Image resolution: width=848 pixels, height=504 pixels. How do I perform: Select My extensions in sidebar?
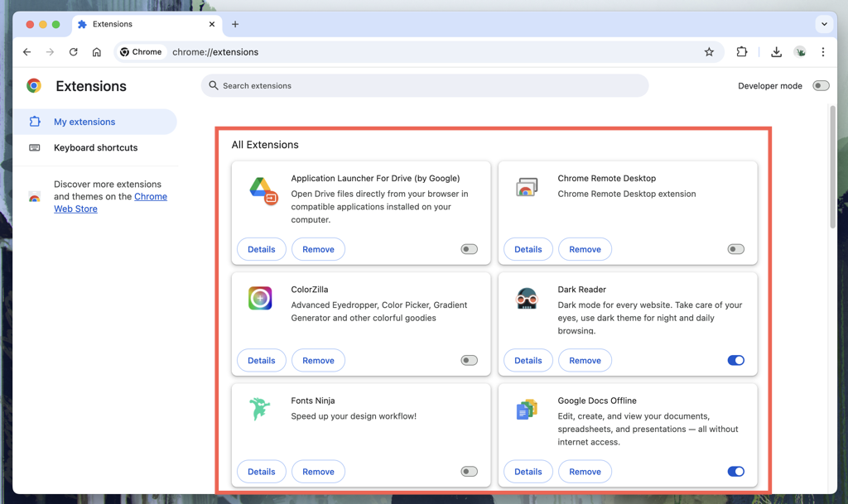point(84,122)
